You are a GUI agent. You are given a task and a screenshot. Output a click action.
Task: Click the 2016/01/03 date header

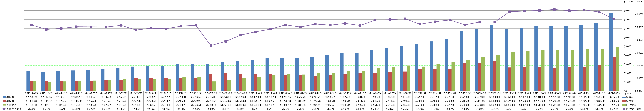(300, 93)
